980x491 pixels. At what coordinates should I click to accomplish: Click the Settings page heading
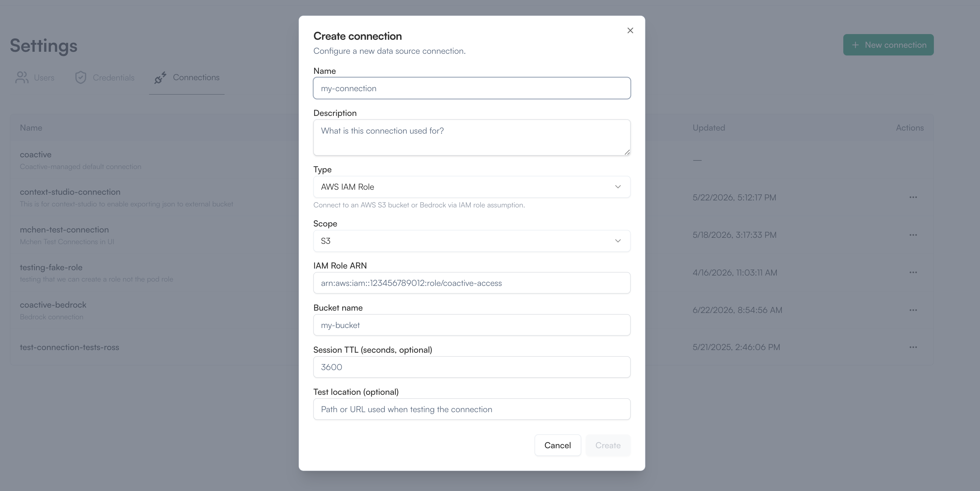tap(44, 46)
